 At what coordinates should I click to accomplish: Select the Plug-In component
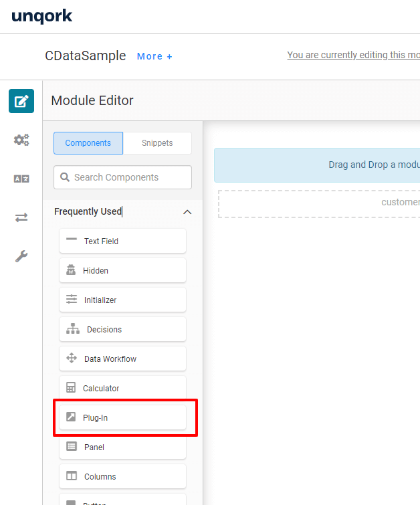tap(122, 417)
